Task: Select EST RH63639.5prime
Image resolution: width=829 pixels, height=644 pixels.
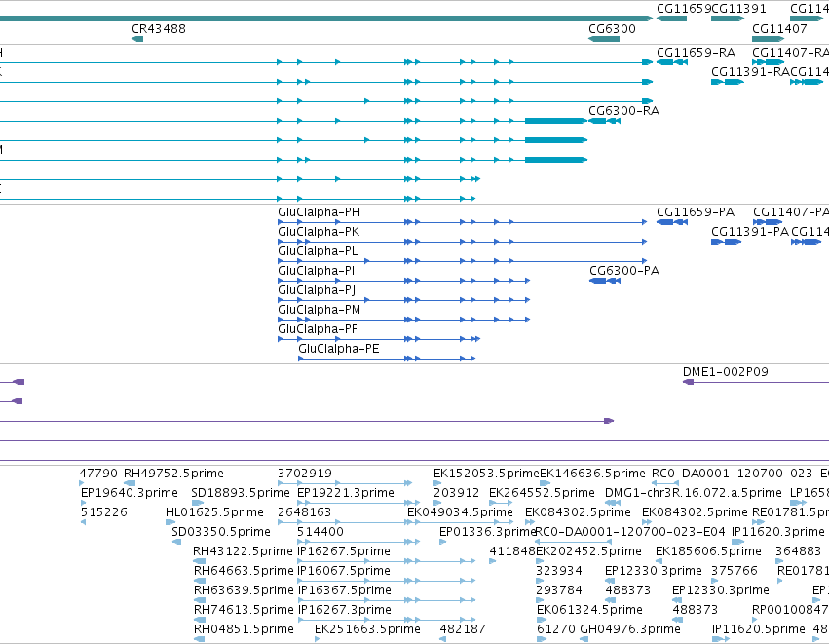Action: click(x=200, y=600)
